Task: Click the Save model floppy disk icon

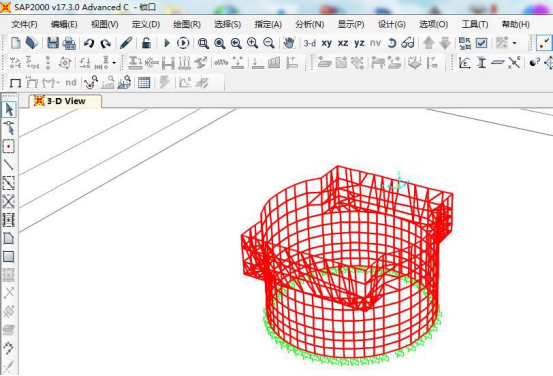Action: point(53,43)
